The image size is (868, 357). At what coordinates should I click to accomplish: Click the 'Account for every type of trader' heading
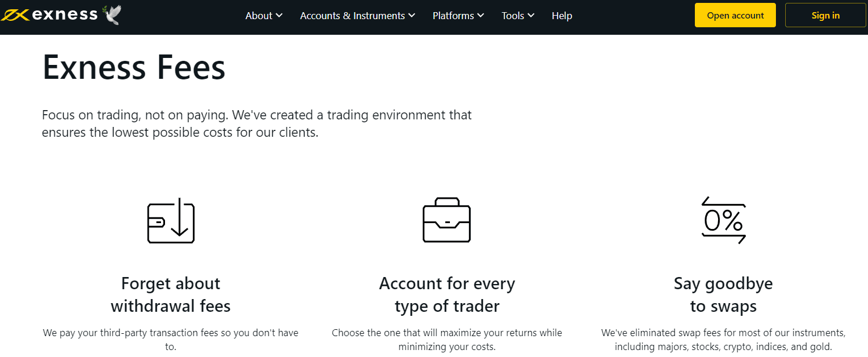pyautogui.click(x=446, y=294)
